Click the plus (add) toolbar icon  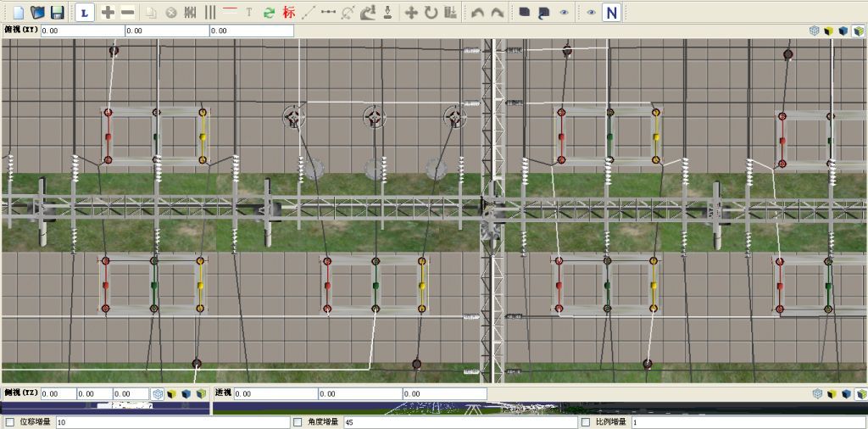pyautogui.click(x=108, y=13)
